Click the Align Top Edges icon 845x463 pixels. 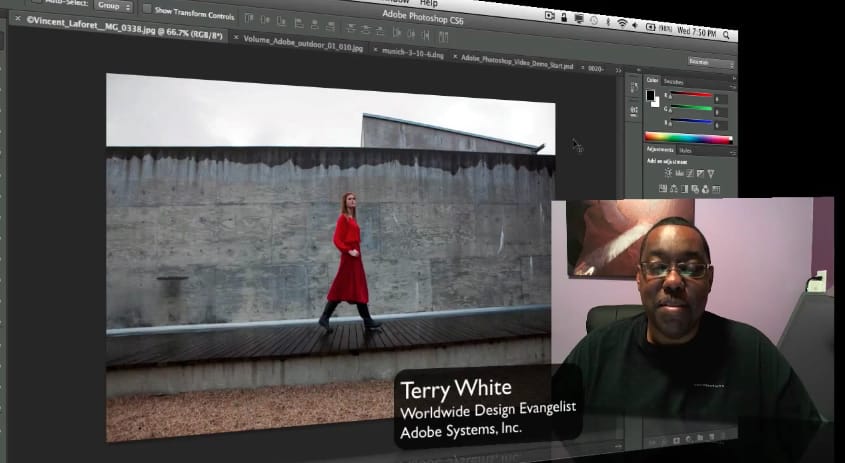tap(248, 19)
